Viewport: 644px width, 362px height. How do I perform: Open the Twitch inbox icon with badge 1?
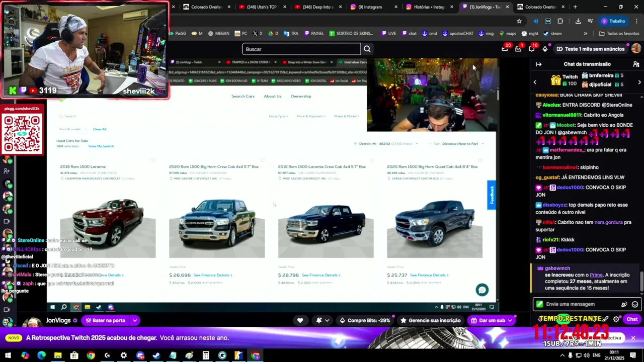pyautogui.click(x=518, y=49)
